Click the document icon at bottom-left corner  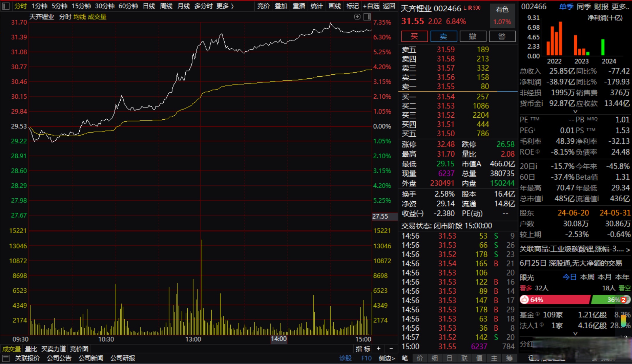coord(6,358)
